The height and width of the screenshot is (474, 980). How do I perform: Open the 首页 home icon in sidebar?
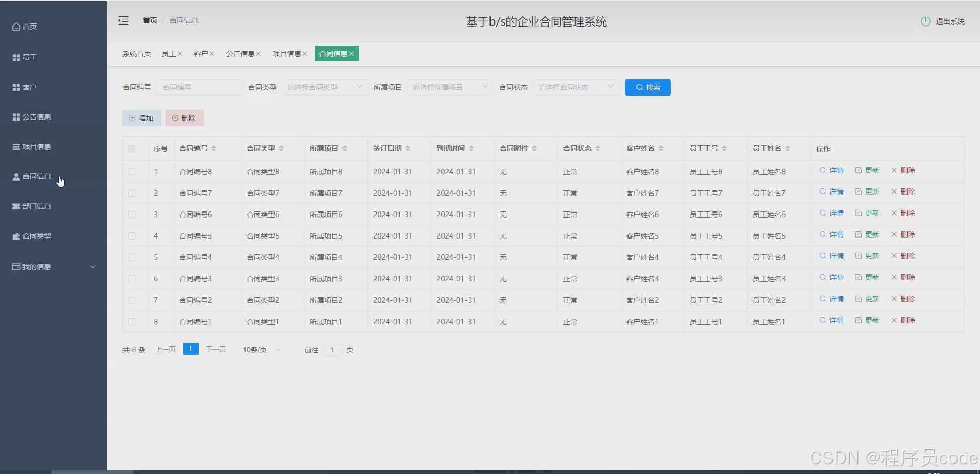point(15,27)
